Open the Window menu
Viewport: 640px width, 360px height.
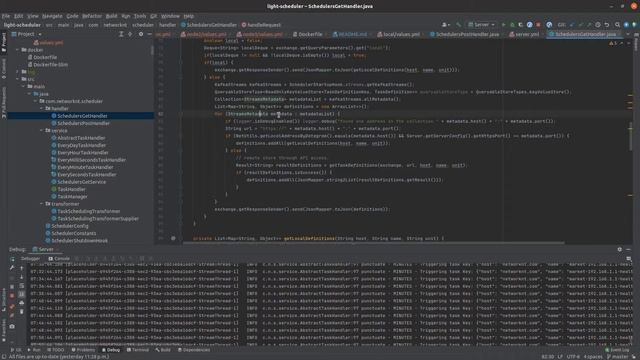click(170, 16)
